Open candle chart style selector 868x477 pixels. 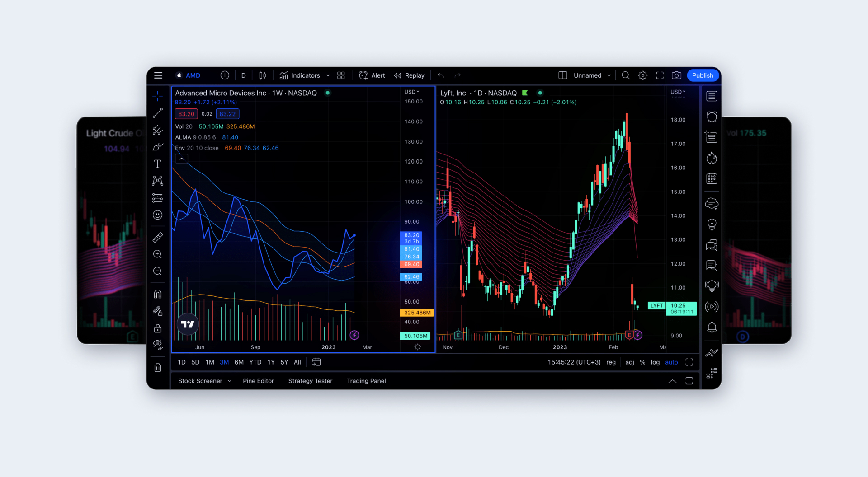click(263, 75)
